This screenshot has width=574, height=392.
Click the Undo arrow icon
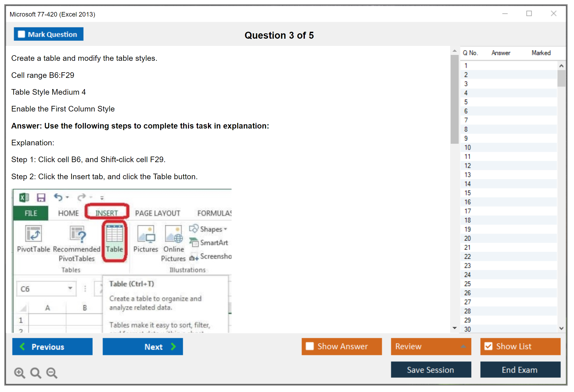pyautogui.click(x=58, y=197)
